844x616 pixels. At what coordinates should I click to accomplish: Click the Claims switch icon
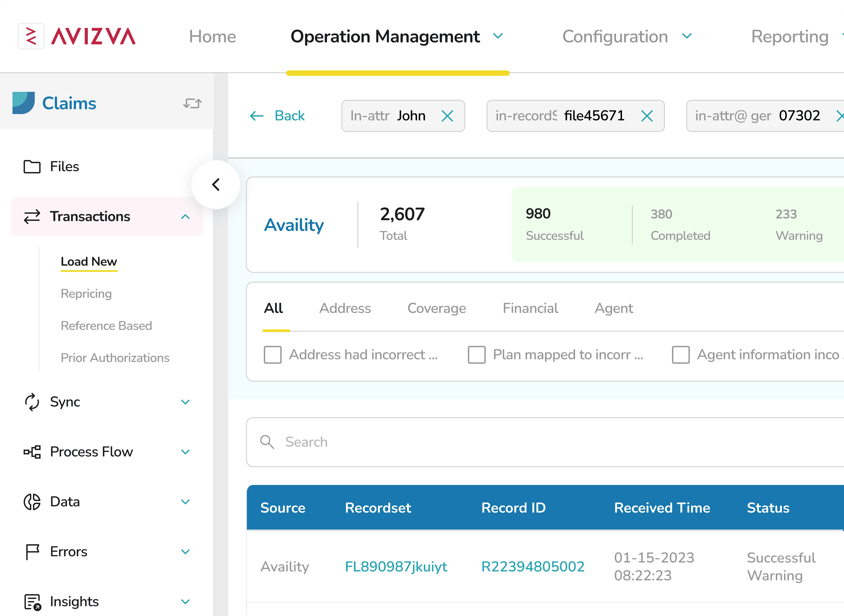click(x=192, y=103)
